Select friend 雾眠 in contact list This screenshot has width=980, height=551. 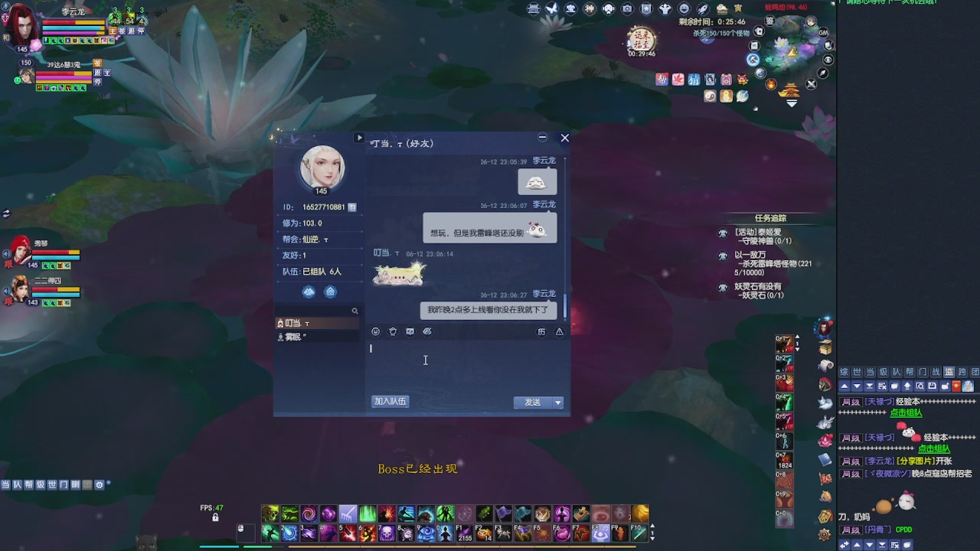(317, 337)
